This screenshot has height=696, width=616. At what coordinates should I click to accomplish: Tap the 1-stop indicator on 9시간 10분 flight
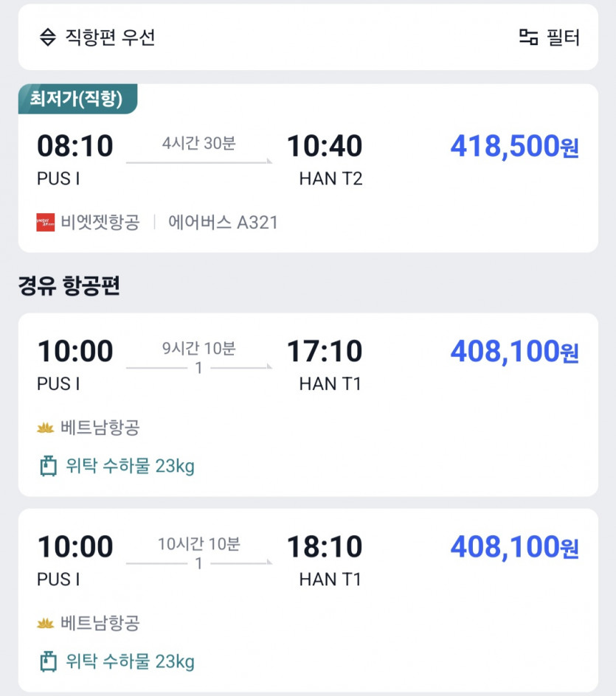198,368
